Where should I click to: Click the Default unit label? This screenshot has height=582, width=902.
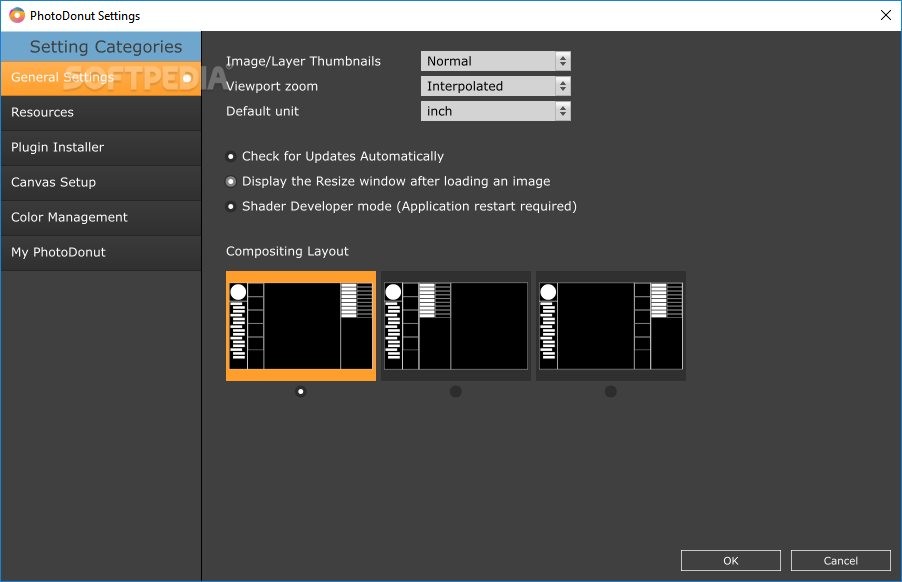point(262,111)
